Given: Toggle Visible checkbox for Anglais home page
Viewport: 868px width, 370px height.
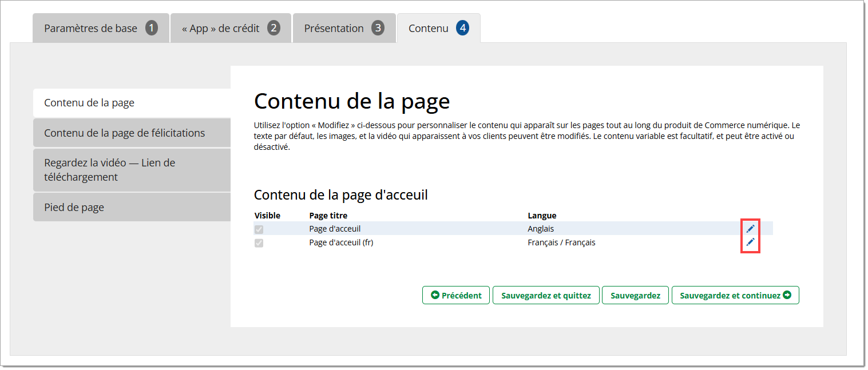Looking at the screenshot, I should [259, 229].
